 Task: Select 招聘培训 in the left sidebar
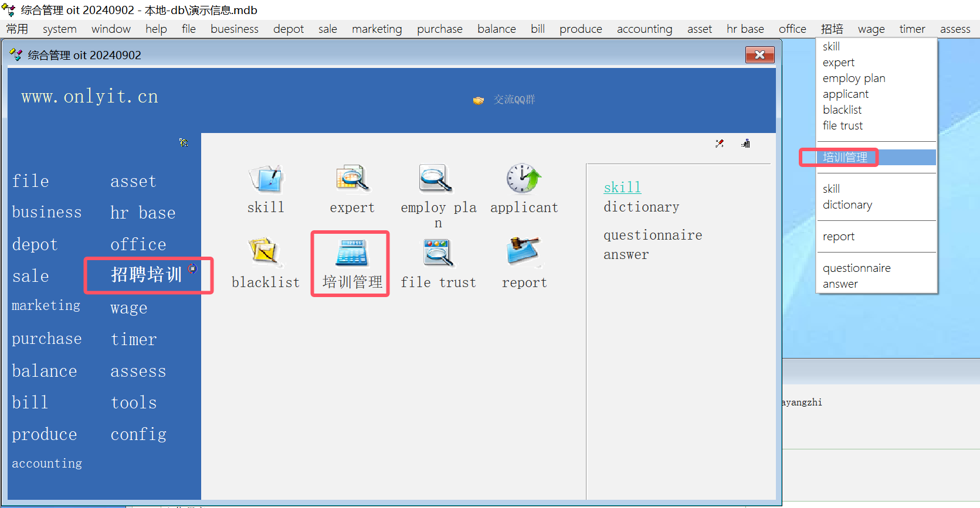click(147, 275)
